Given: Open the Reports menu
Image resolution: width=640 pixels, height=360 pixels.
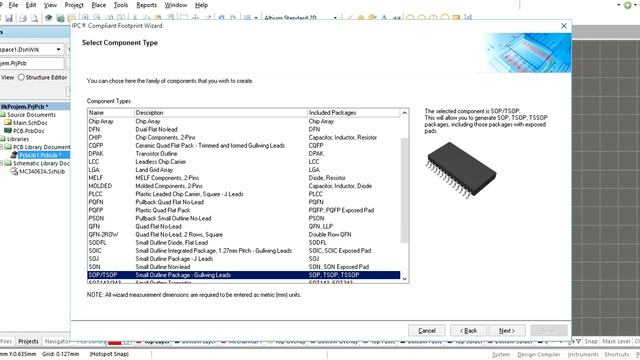Looking at the screenshot, I should coord(147,5).
